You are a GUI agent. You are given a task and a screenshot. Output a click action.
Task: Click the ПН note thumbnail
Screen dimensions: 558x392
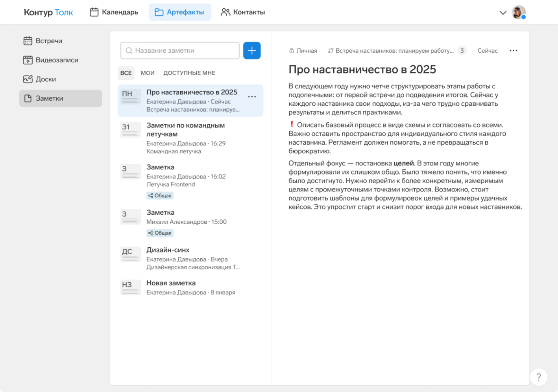[131, 96]
